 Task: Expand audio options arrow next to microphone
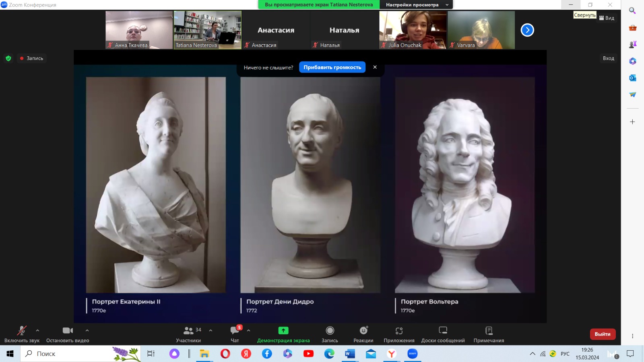tap(37, 330)
